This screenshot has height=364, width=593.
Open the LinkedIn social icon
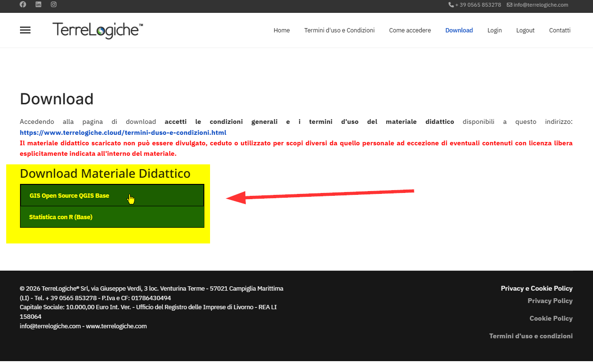pyautogui.click(x=39, y=5)
